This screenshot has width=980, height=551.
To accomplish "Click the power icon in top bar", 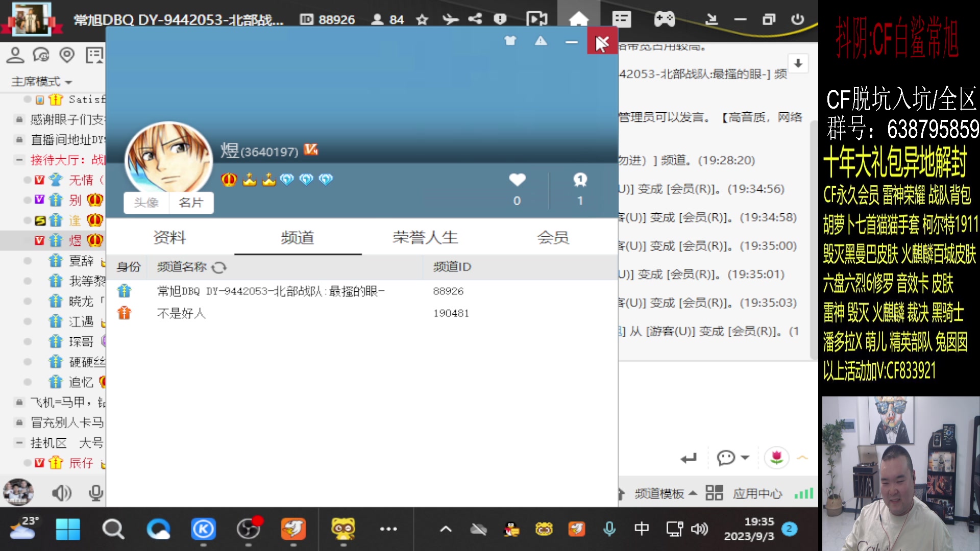I will click(x=797, y=19).
